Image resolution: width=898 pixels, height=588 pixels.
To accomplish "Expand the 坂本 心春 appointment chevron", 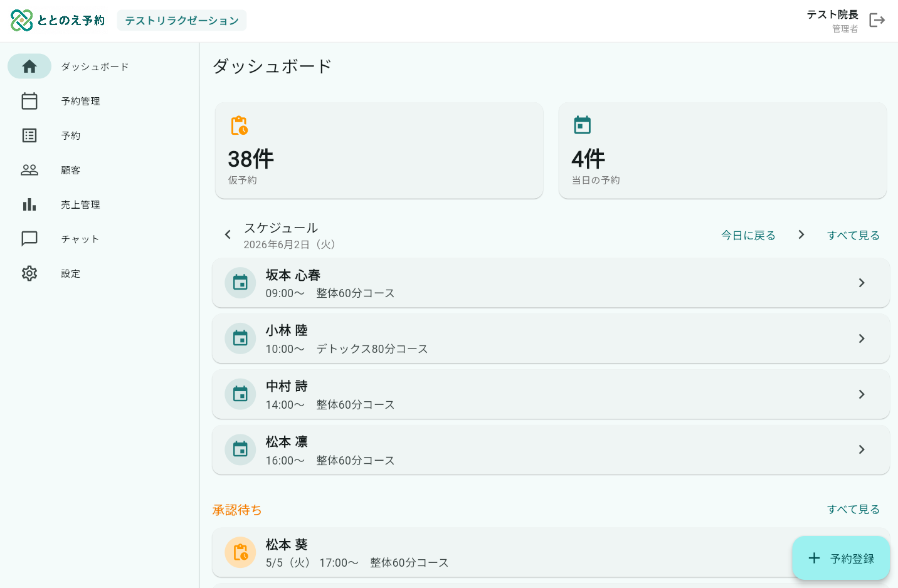I will (x=862, y=283).
